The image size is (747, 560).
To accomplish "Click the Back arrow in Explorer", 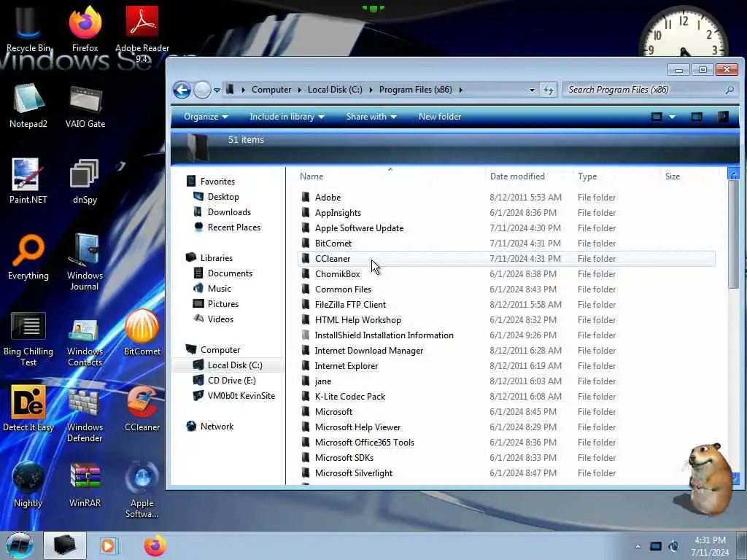I will [x=182, y=90].
